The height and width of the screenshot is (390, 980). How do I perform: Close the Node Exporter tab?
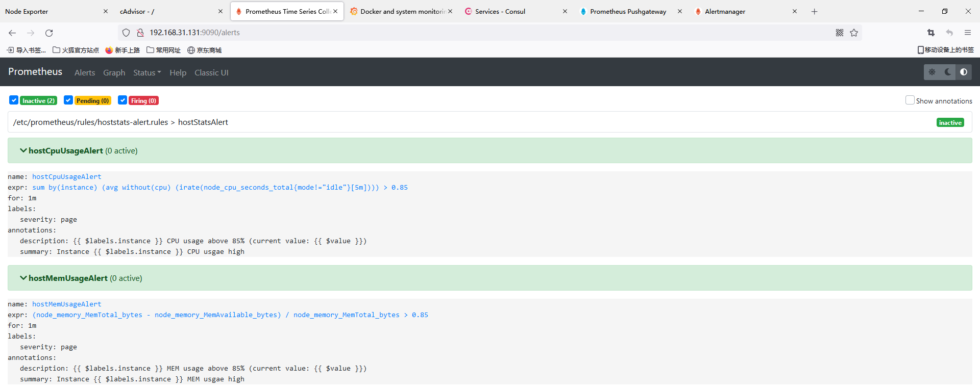[106, 11]
